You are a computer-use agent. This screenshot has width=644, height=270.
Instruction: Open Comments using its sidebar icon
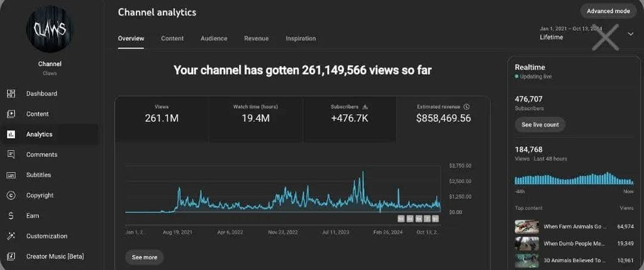pos(11,154)
